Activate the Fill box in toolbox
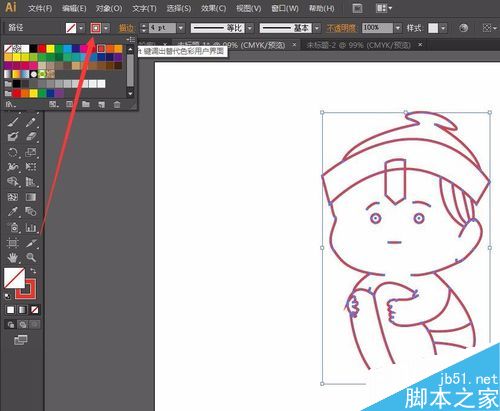Viewport: 500px width, 411px height. tap(14, 278)
